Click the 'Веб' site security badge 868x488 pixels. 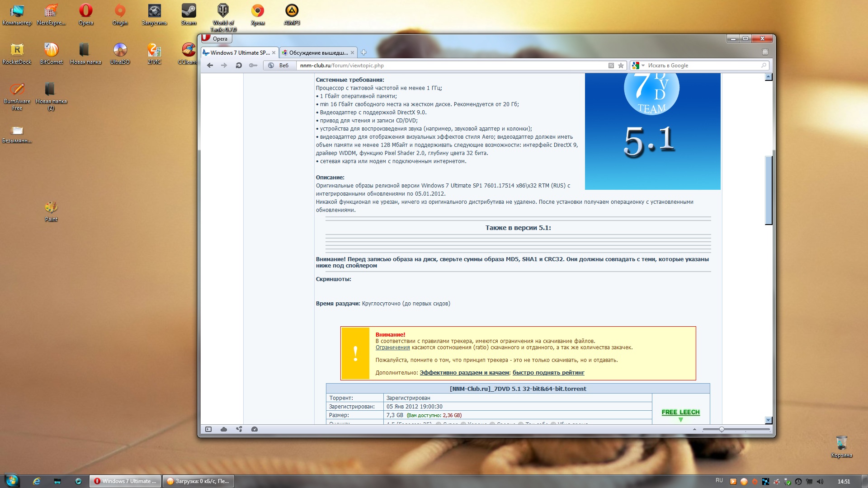click(279, 66)
